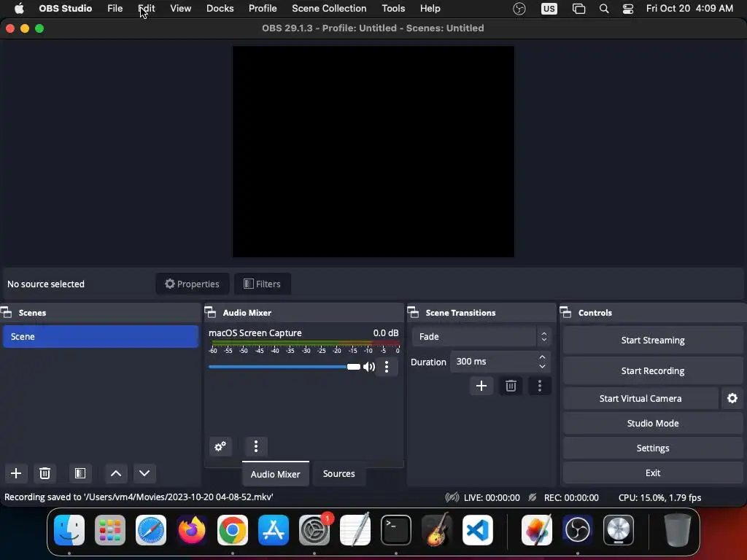
Task: Switch to the Sources tab
Action: (x=338, y=474)
